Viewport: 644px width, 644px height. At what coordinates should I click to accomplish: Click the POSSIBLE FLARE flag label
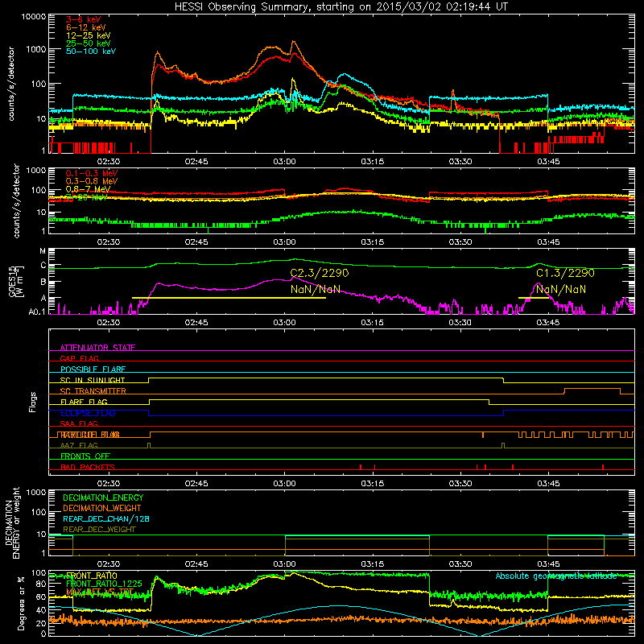(93, 369)
